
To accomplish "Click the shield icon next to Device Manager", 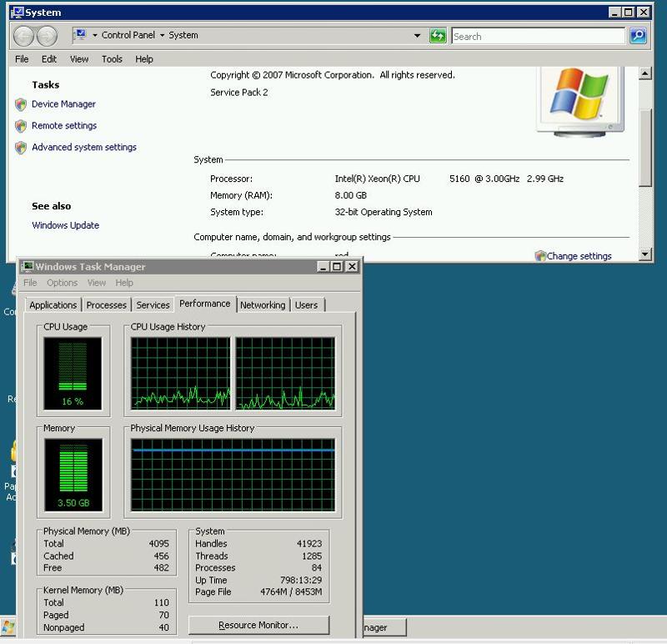I will 20,104.
